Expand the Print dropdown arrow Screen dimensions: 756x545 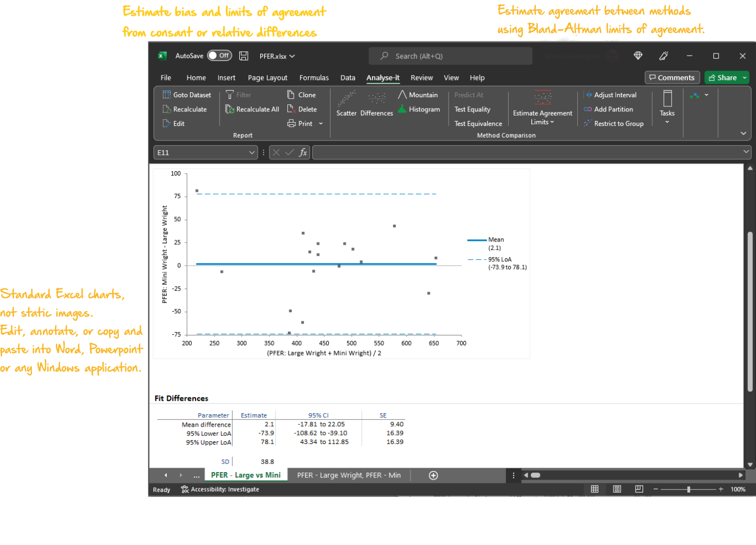tap(321, 124)
